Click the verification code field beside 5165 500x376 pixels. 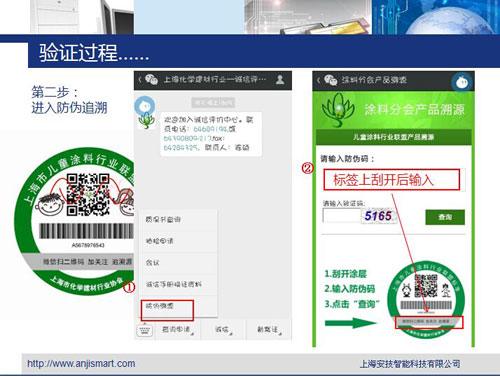342,216
